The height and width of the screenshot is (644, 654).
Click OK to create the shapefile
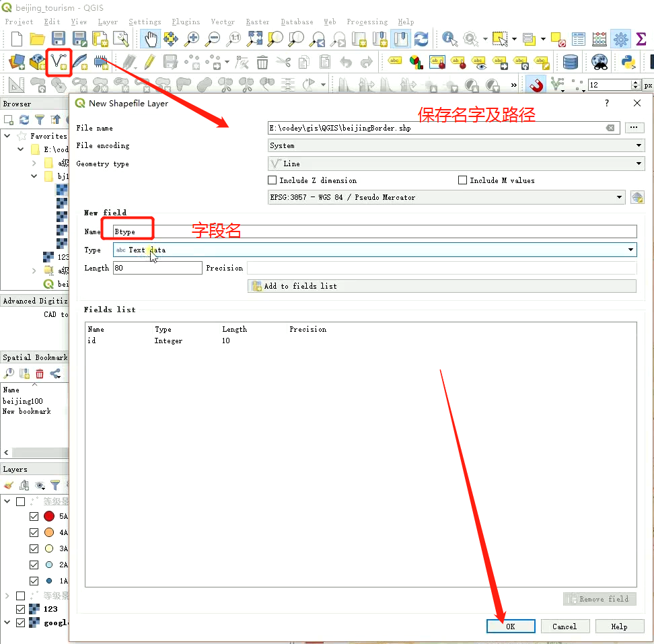[511, 627]
